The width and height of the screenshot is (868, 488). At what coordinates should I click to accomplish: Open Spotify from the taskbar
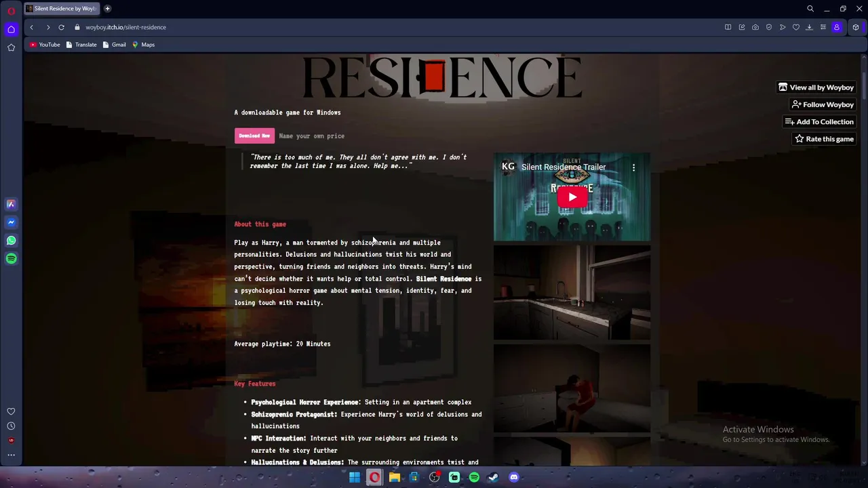pyautogui.click(x=474, y=477)
